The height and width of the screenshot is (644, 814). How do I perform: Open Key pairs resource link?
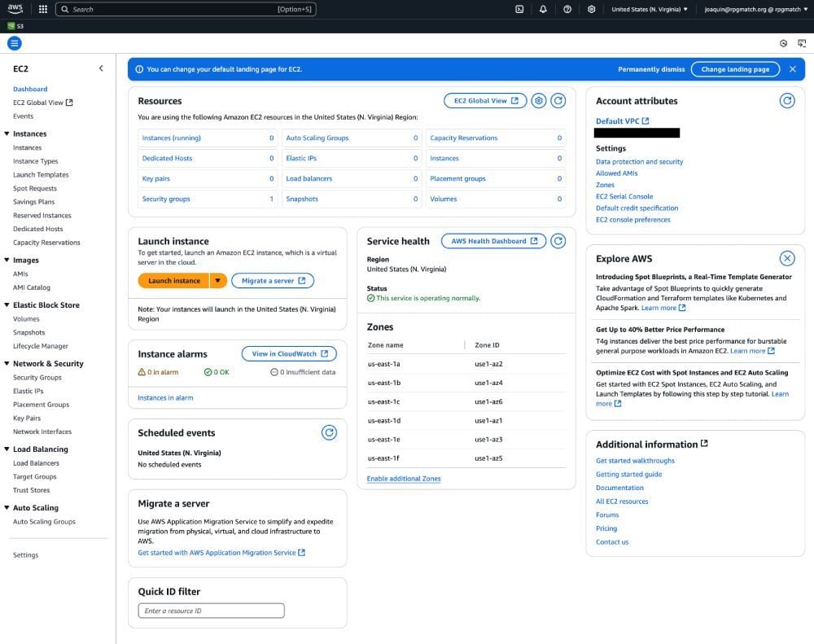click(x=155, y=178)
